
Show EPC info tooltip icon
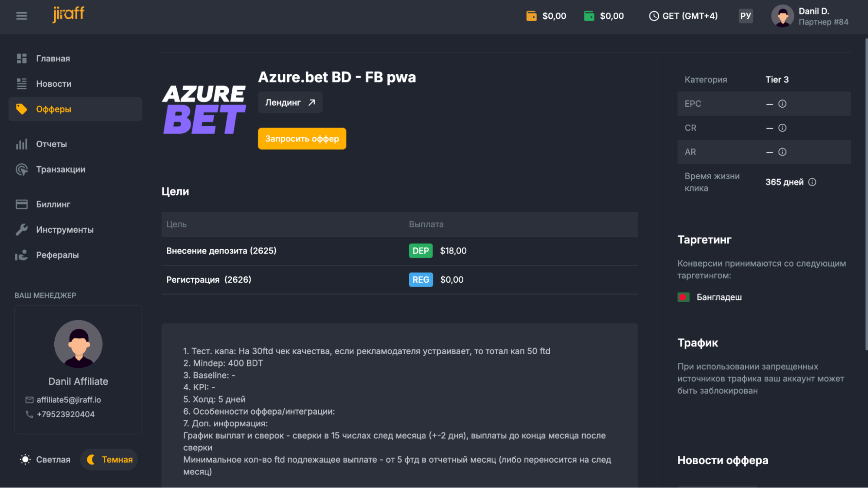782,104
